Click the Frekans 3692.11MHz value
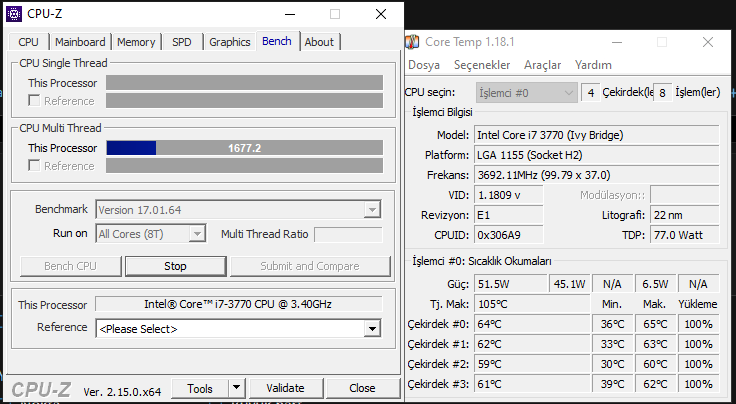Viewport: 736px width, 404px height. (x=596, y=175)
